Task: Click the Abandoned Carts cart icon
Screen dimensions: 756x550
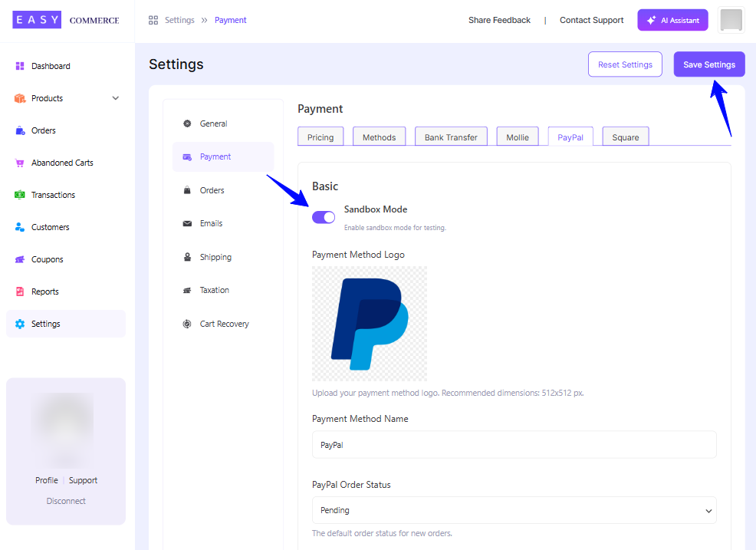Action: [x=20, y=163]
